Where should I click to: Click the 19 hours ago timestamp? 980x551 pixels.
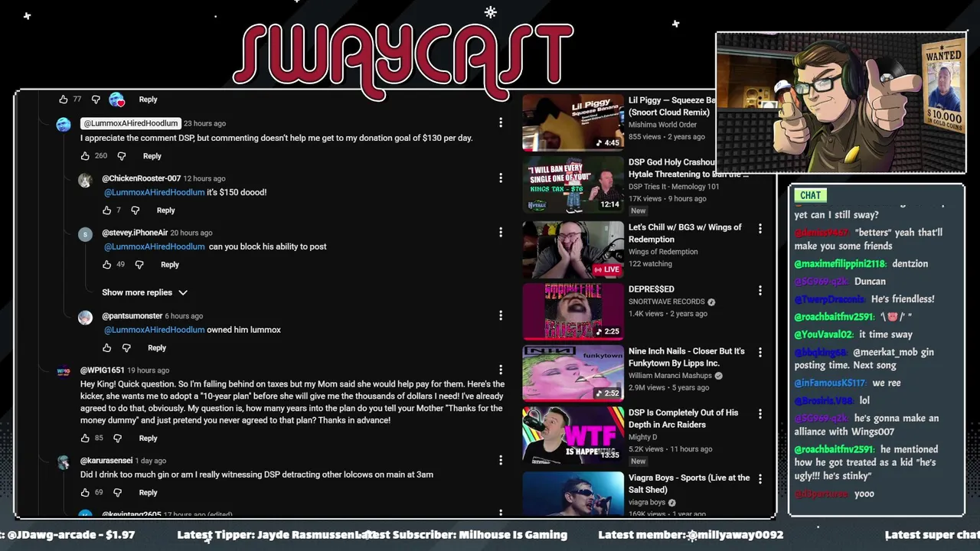(x=148, y=370)
